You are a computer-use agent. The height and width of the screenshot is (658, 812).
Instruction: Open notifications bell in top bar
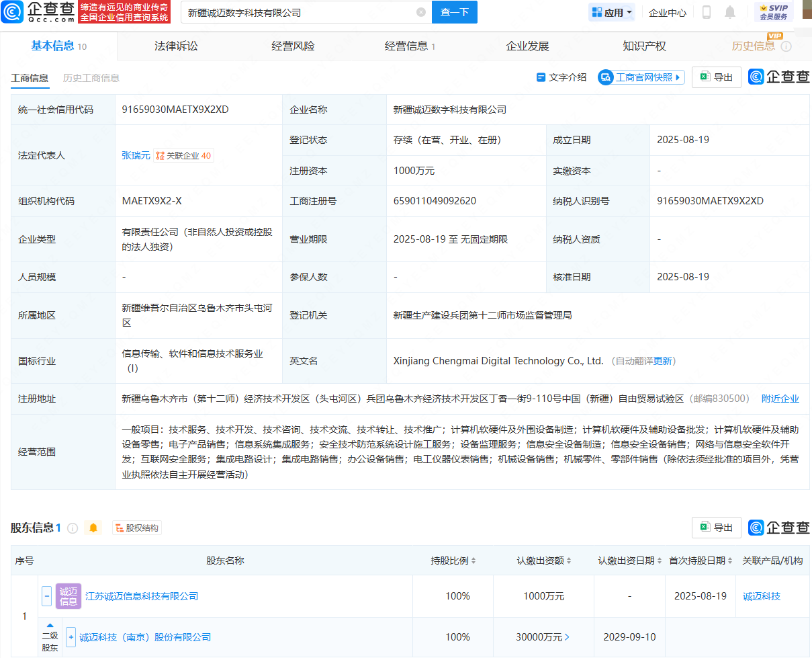[730, 12]
